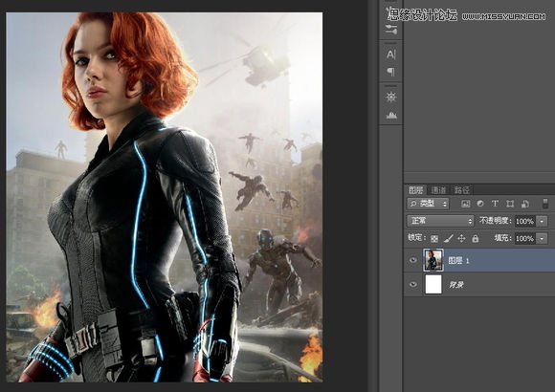Filter layers by shape layers icon
Screen dimensions: 555x392
click(510, 204)
